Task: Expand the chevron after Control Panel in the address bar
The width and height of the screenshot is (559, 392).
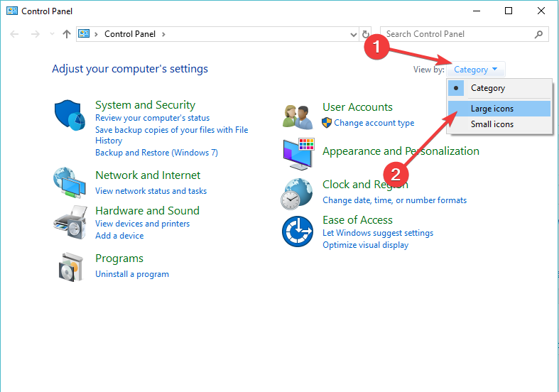Action: [163, 34]
